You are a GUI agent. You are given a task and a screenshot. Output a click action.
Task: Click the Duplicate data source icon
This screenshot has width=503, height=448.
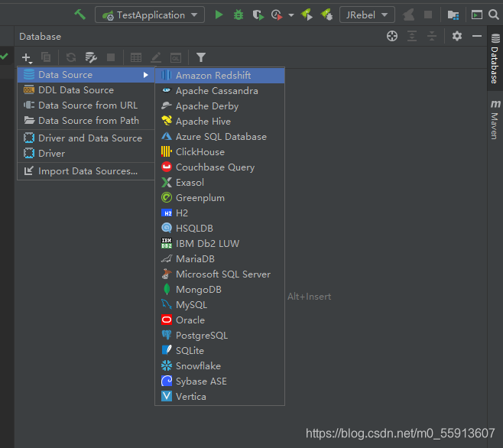click(x=46, y=57)
